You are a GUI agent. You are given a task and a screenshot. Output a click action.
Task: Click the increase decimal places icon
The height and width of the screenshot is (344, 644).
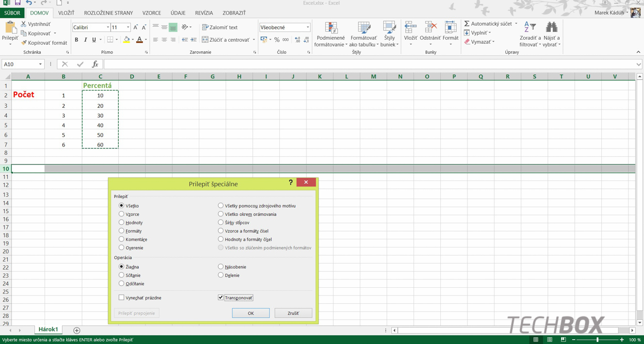click(297, 40)
